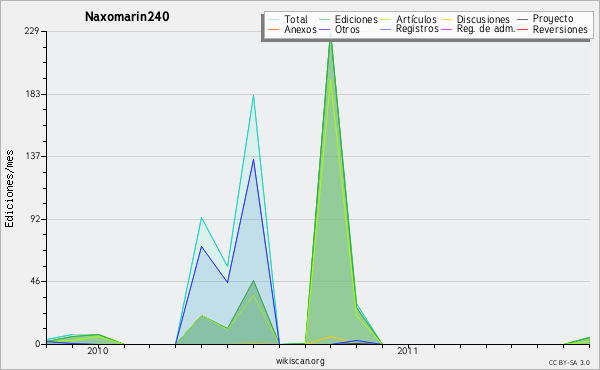Click the orange Anexos color line swatch
Image resolution: width=600 pixels, height=370 pixels.
pos(273,29)
